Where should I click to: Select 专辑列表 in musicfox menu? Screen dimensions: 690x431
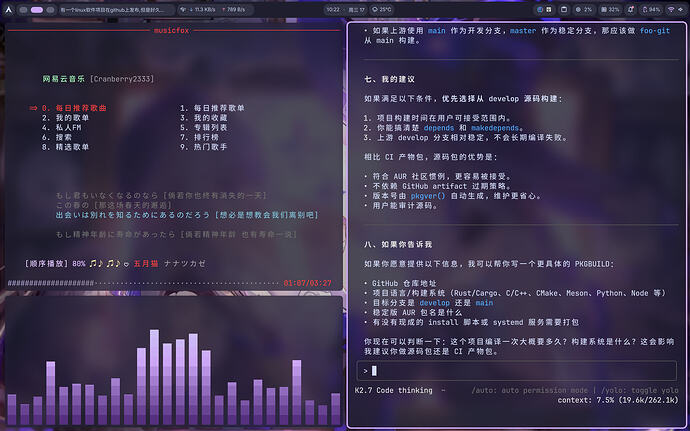204,127
